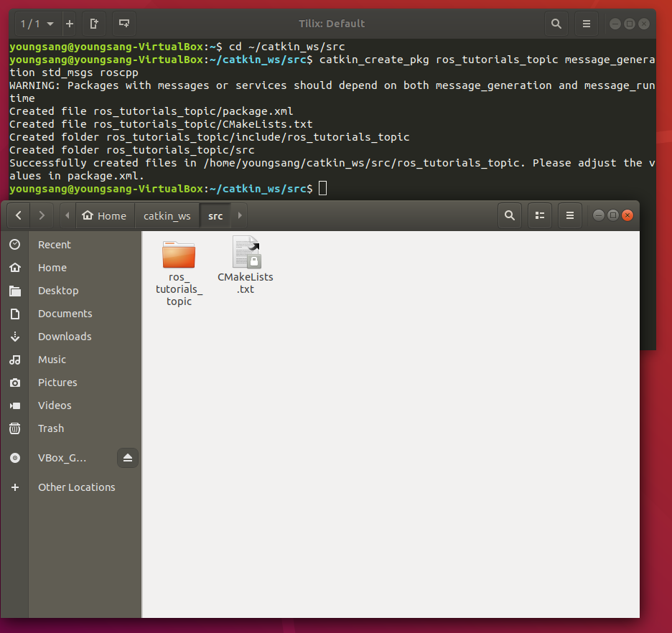This screenshot has width=672, height=633.
Task: Select the ros_tutorials_topic folder
Action: 179,255
